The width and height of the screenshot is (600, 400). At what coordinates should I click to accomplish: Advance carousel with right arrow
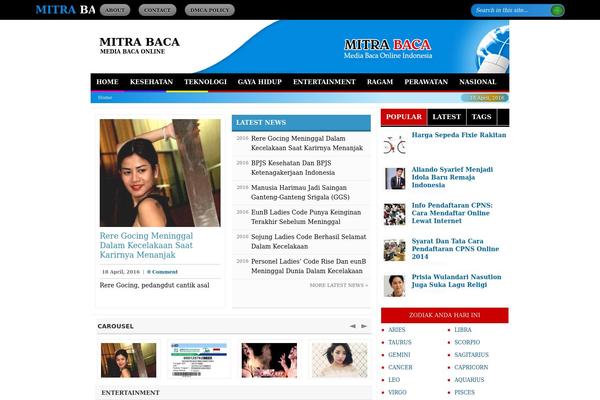pos(364,326)
